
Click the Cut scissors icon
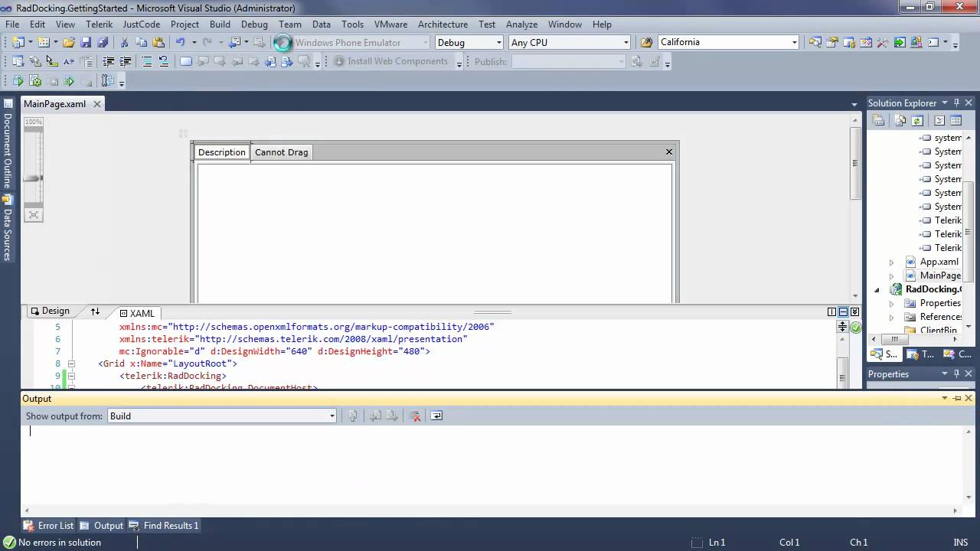click(124, 42)
